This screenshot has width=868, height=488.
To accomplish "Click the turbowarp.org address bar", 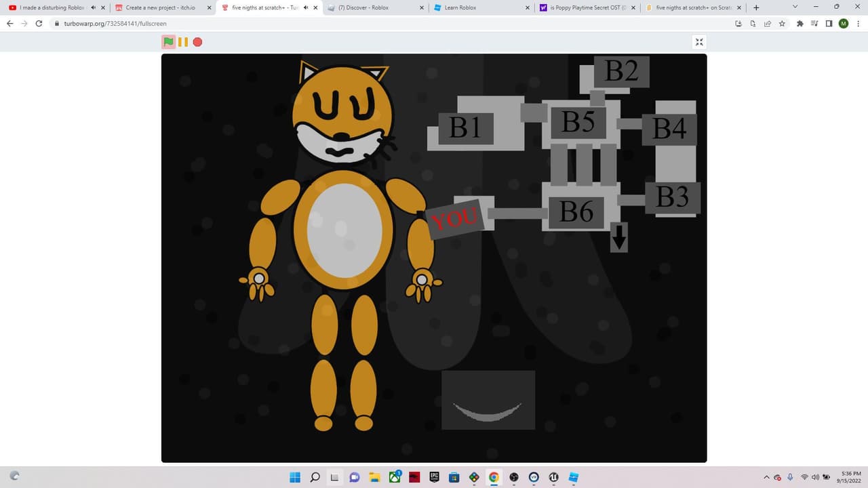I will (x=393, y=23).
